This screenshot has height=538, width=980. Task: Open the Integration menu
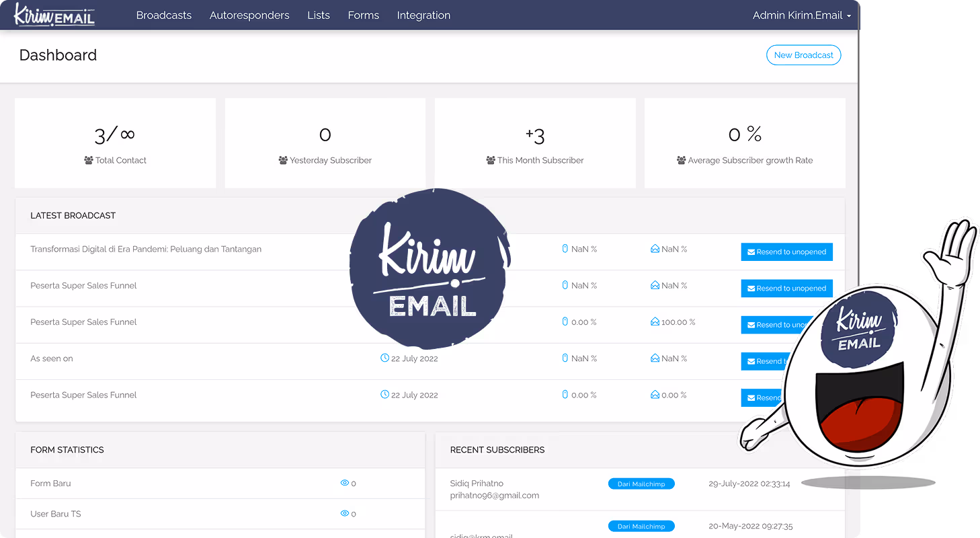(423, 15)
